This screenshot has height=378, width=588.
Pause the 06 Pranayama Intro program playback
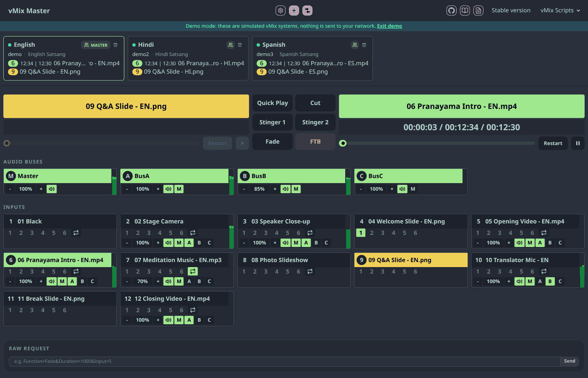[x=578, y=143]
